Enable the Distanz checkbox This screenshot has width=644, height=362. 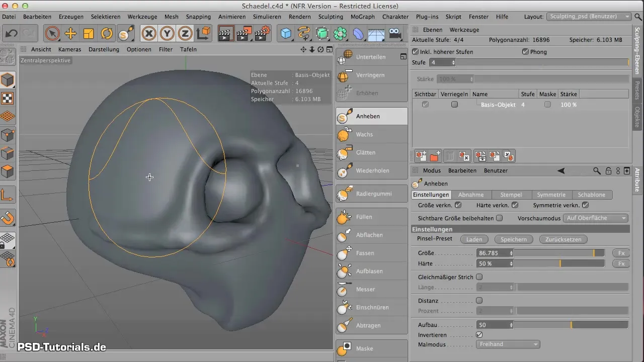479,301
